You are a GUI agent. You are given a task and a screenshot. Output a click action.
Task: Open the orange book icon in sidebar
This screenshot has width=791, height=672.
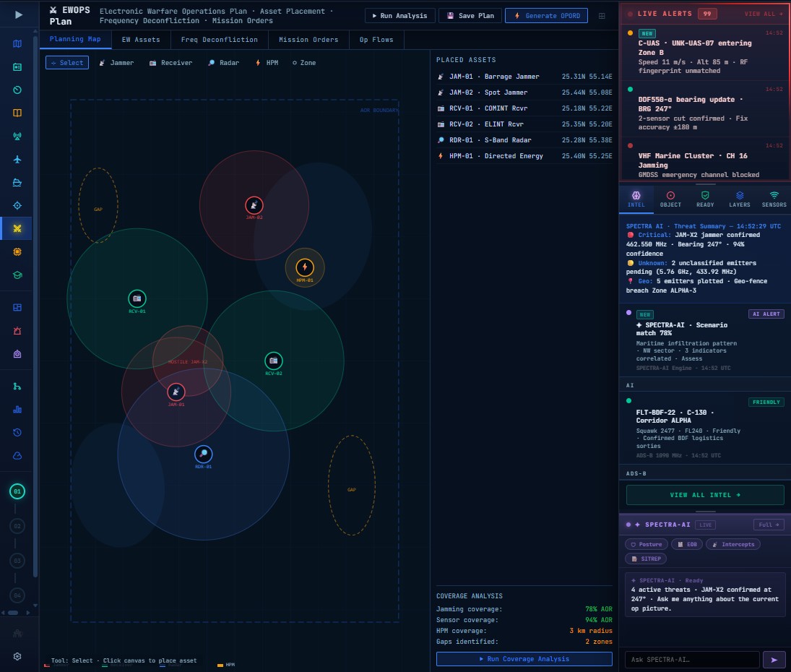[x=17, y=113]
